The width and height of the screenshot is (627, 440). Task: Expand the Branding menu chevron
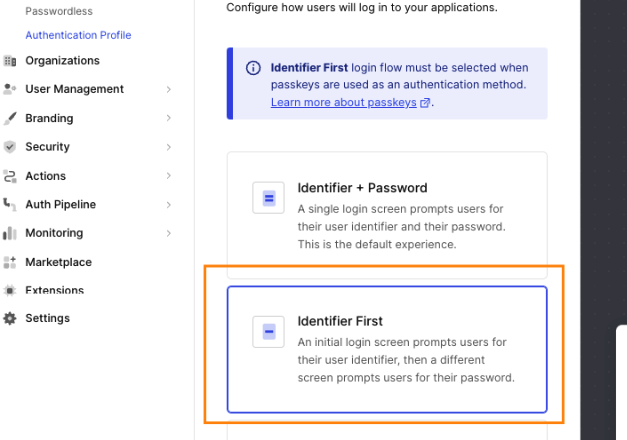(169, 118)
